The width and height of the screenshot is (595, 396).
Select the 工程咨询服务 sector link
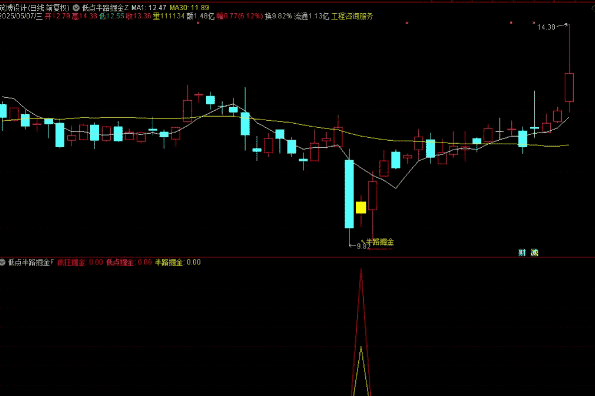pyautogui.click(x=352, y=16)
